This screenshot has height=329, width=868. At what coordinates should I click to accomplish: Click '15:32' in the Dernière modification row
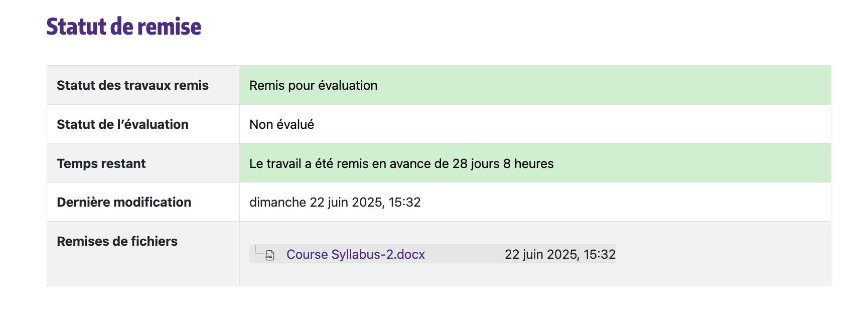click(x=404, y=202)
